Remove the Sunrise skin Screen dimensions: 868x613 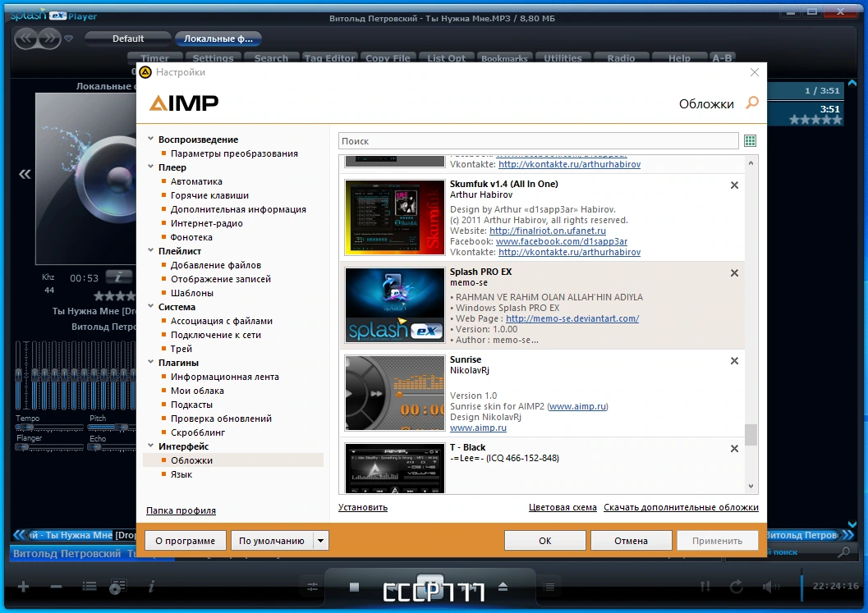click(734, 361)
